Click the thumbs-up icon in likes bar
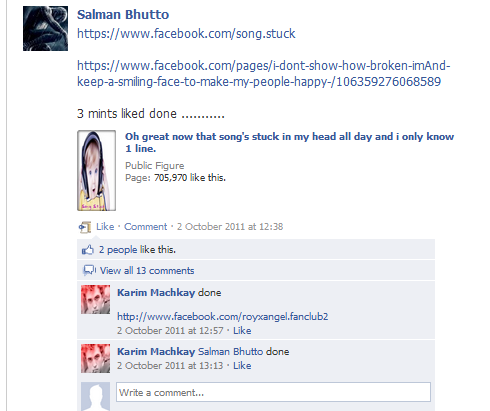Screen dimensions: 490x411 coord(88,250)
